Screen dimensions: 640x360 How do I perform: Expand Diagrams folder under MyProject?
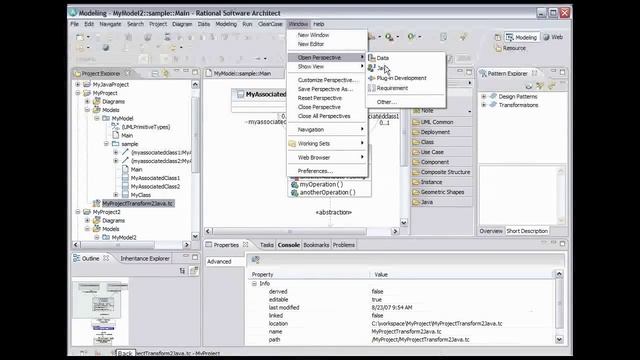[x=87, y=102]
